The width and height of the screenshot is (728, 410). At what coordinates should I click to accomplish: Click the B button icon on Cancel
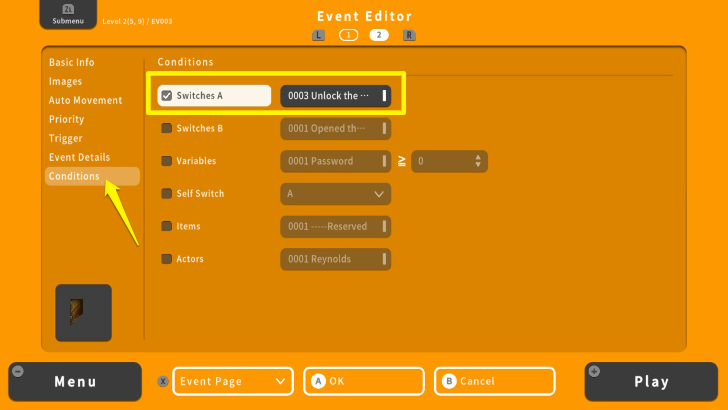(449, 381)
